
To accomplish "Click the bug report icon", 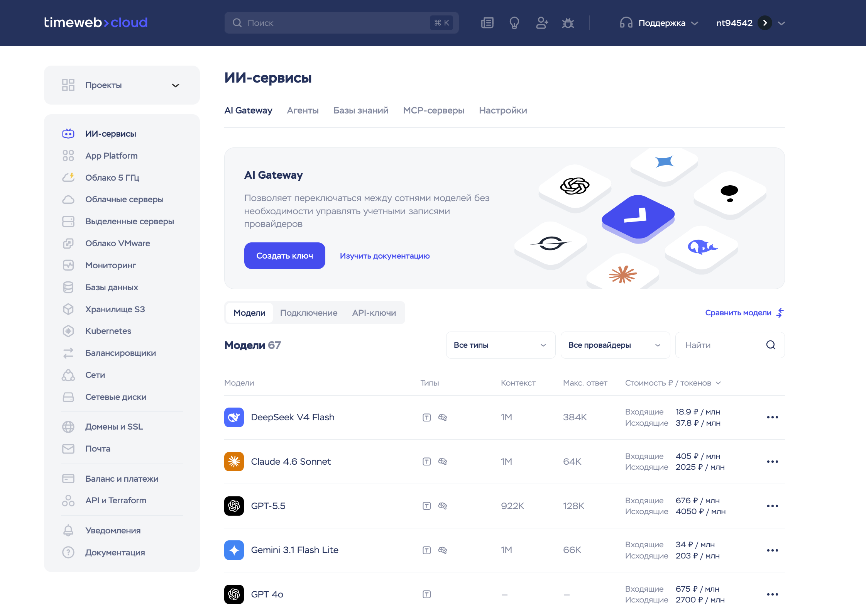I will tap(568, 23).
